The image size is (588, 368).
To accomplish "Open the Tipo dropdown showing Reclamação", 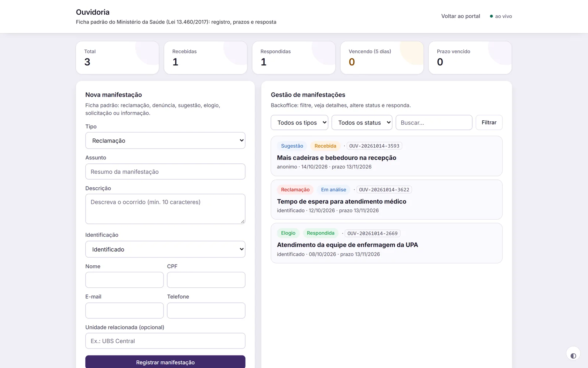I will click(x=165, y=141).
